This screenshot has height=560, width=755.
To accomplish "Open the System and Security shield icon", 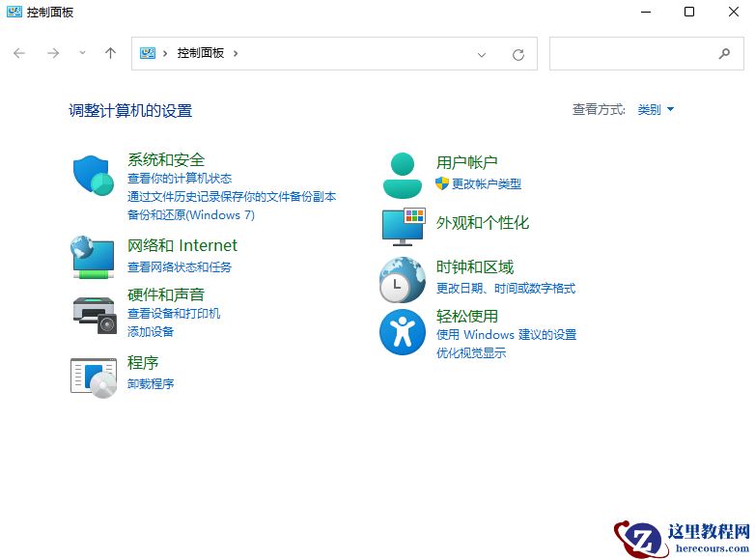I will tap(94, 176).
